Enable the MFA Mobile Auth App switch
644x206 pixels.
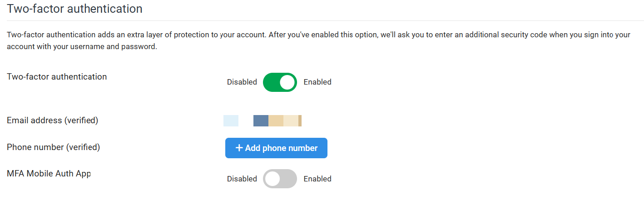tap(280, 179)
